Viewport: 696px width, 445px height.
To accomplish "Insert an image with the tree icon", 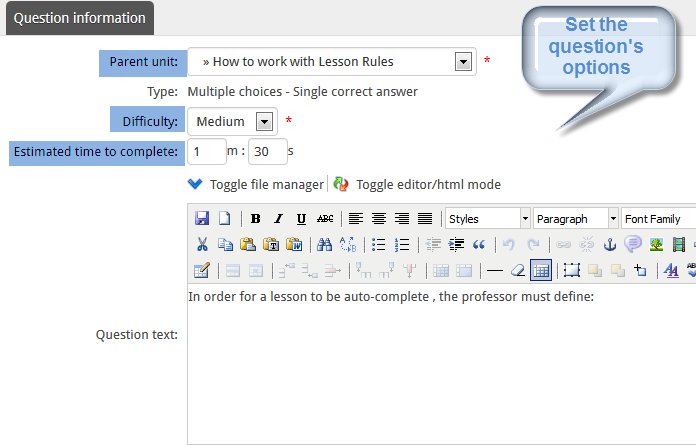I will tap(656, 244).
